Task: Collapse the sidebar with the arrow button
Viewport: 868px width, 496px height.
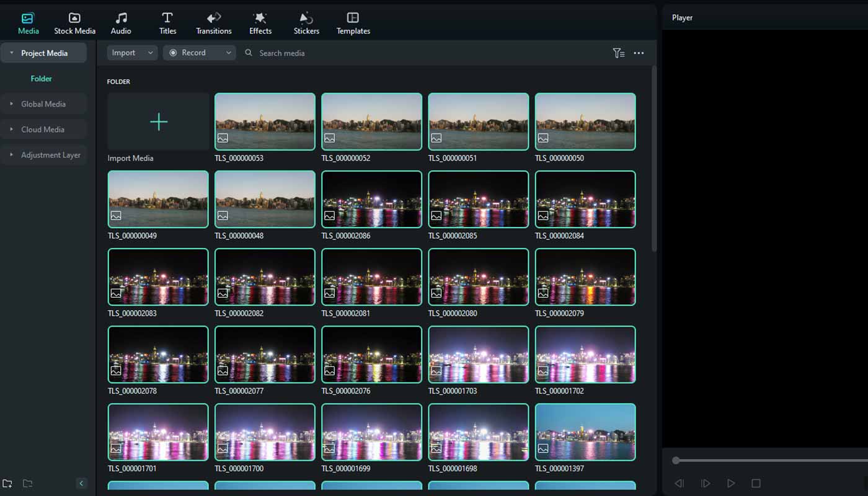Action: pos(81,484)
